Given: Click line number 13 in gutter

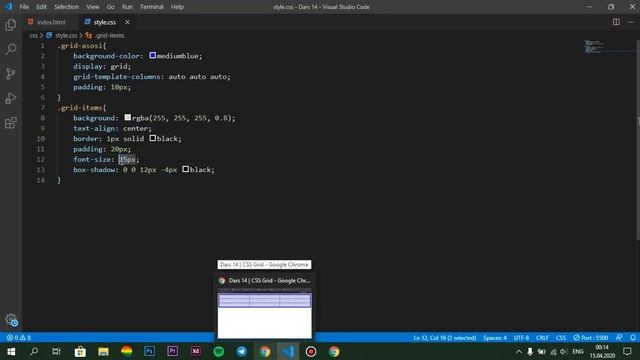Looking at the screenshot, I should point(40,169).
